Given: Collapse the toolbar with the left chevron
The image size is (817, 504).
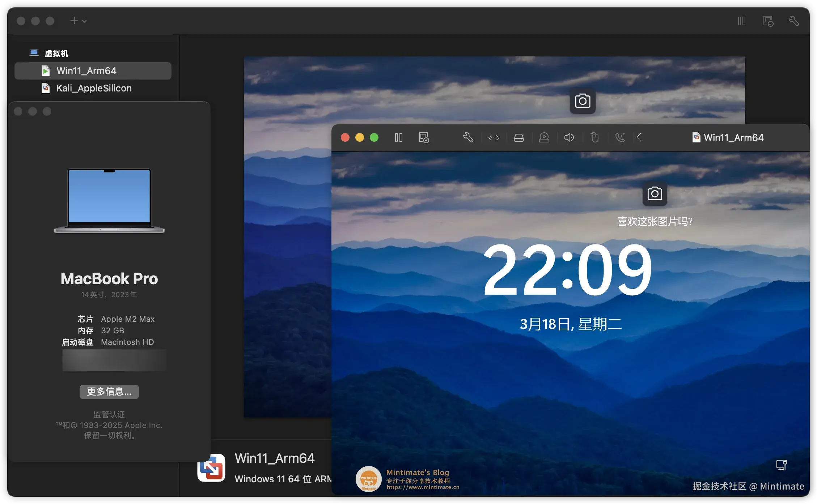Looking at the screenshot, I should click(x=639, y=137).
